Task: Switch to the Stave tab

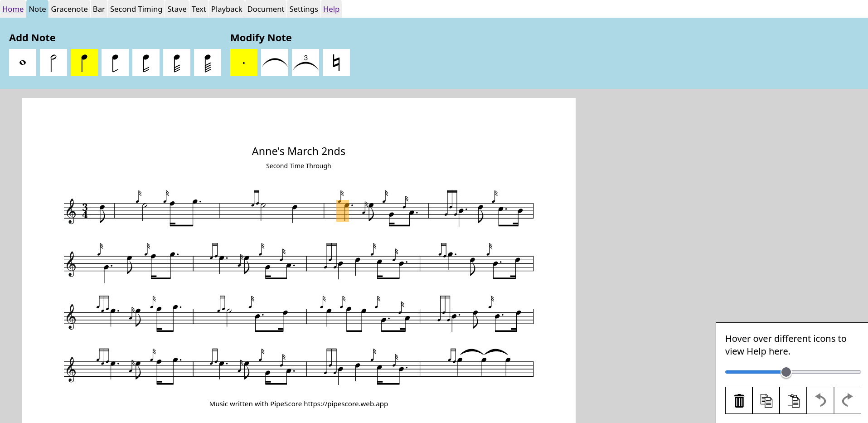Action: (177, 9)
